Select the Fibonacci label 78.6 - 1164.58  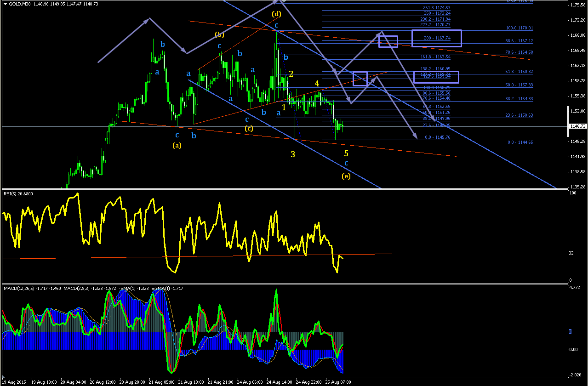(519, 52)
